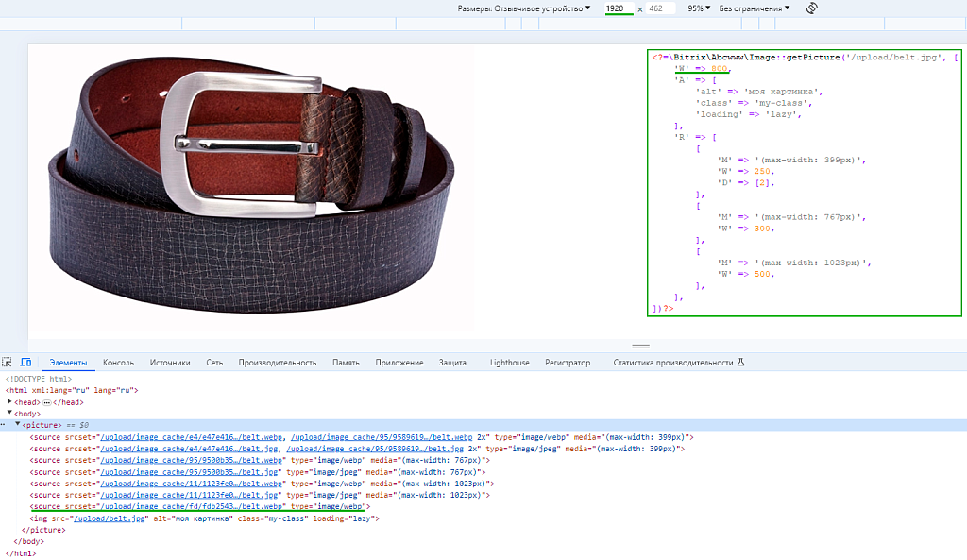Open the Размеры: Отзывчивое устройство dropdown

[x=524, y=8]
